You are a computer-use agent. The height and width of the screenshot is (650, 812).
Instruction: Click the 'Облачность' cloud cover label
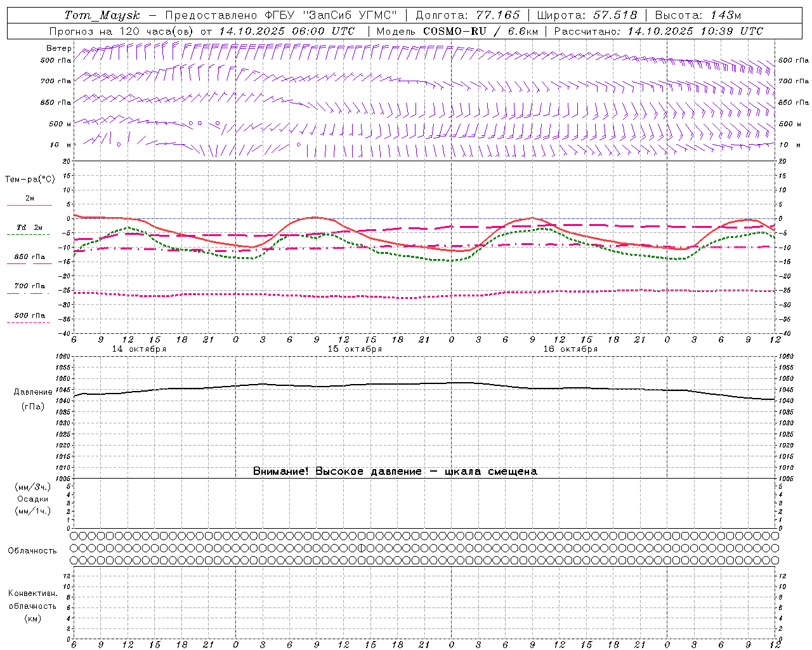pyautogui.click(x=32, y=551)
